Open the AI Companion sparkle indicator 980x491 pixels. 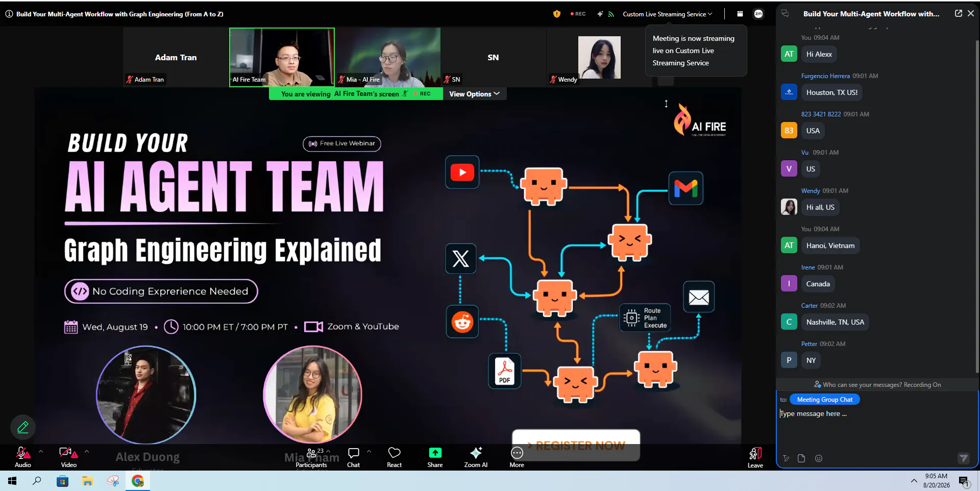click(x=600, y=14)
